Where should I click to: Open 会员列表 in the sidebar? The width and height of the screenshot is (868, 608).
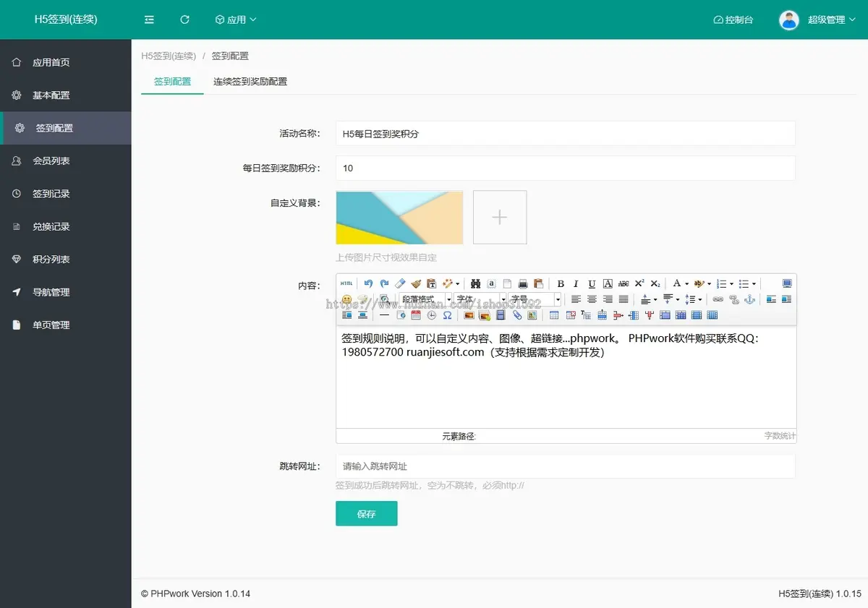coord(51,160)
